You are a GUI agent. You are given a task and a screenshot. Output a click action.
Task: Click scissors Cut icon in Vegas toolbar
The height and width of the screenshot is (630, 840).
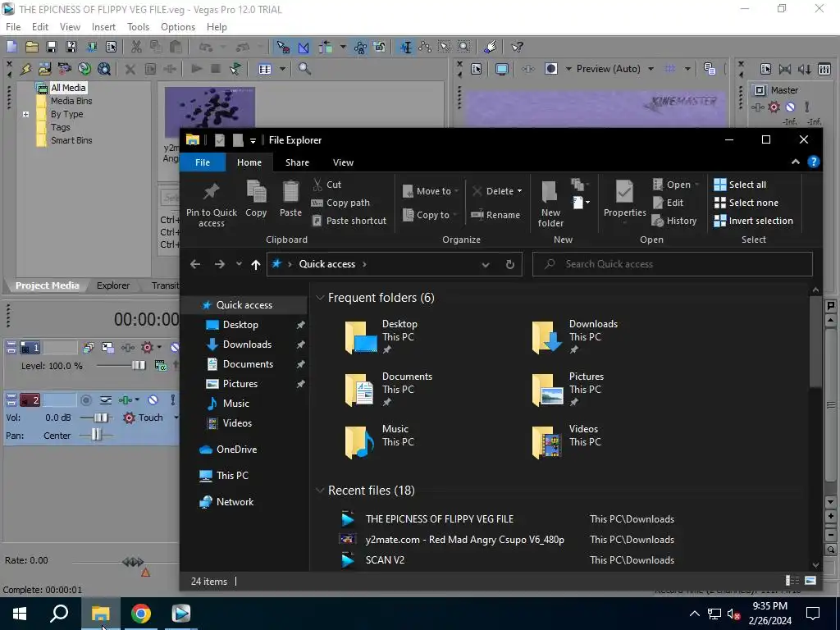(x=136, y=47)
